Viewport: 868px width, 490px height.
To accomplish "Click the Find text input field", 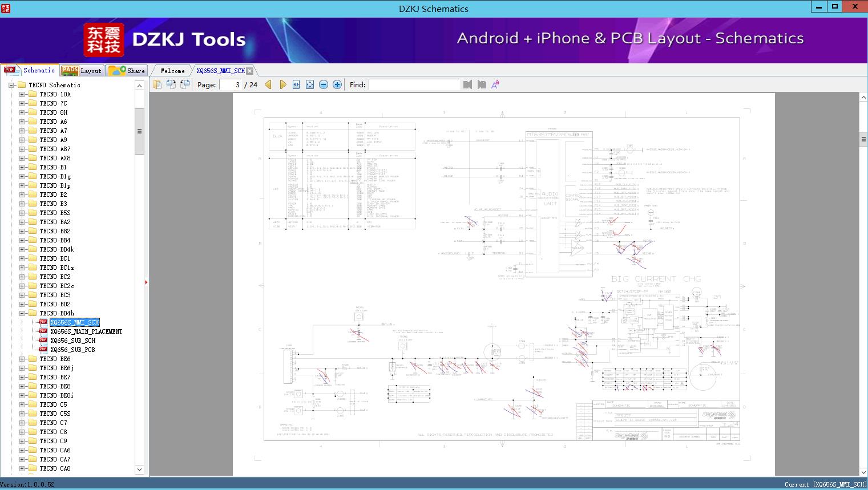I will point(414,84).
